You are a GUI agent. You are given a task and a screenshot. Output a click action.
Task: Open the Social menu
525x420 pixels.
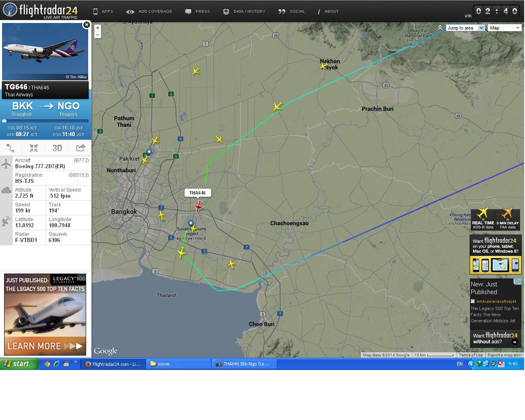coord(292,11)
